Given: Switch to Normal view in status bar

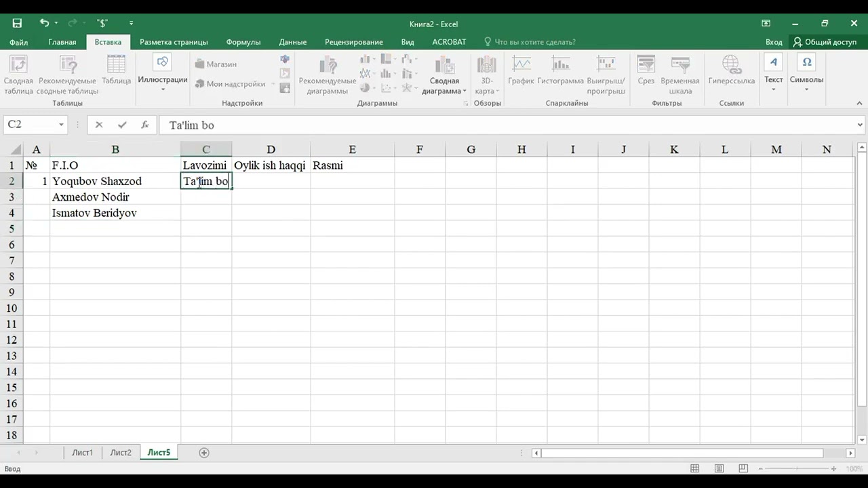Looking at the screenshot, I should coord(694,468).
